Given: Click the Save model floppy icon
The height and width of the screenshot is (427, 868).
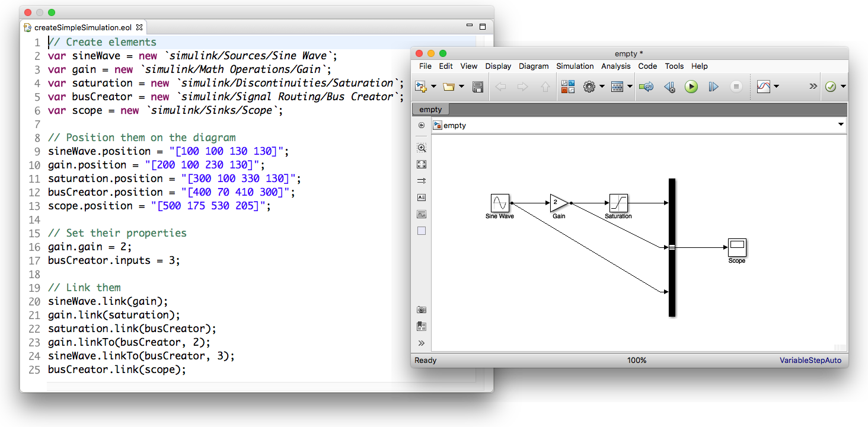Looking at the screenshot, I should [477, 87].
